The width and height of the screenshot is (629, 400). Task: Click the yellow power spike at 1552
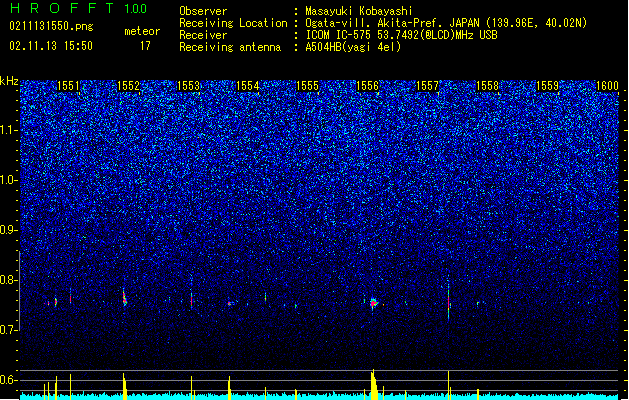point(124,386)
